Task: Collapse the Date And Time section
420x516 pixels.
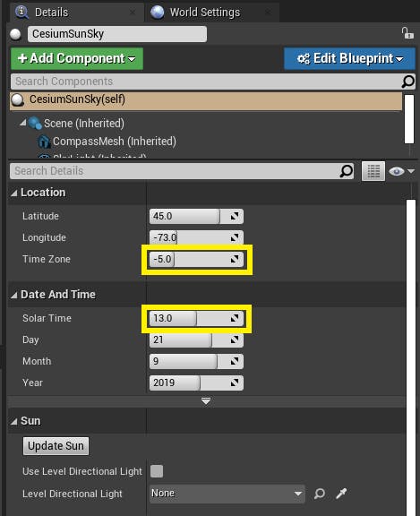Action: click(13, 295)
